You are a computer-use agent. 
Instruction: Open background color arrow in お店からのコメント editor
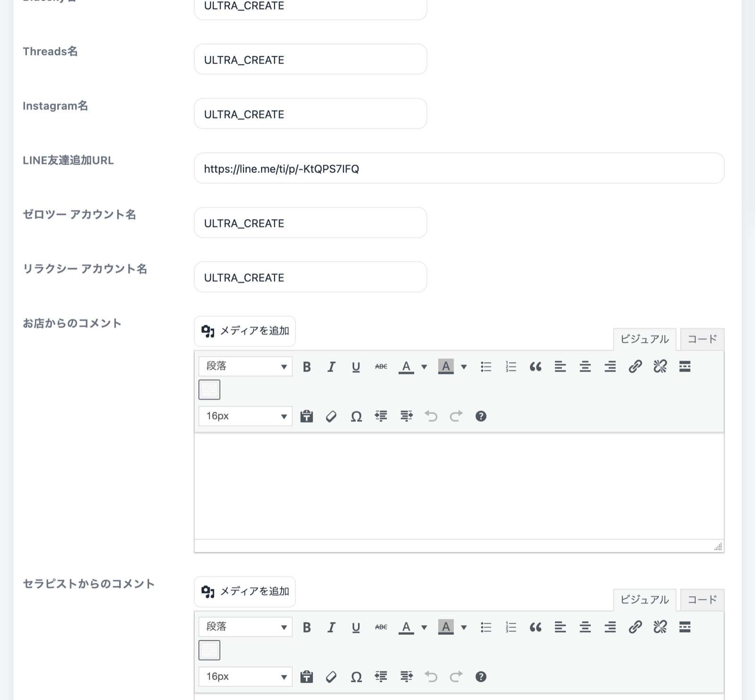[x=464, y=367]
